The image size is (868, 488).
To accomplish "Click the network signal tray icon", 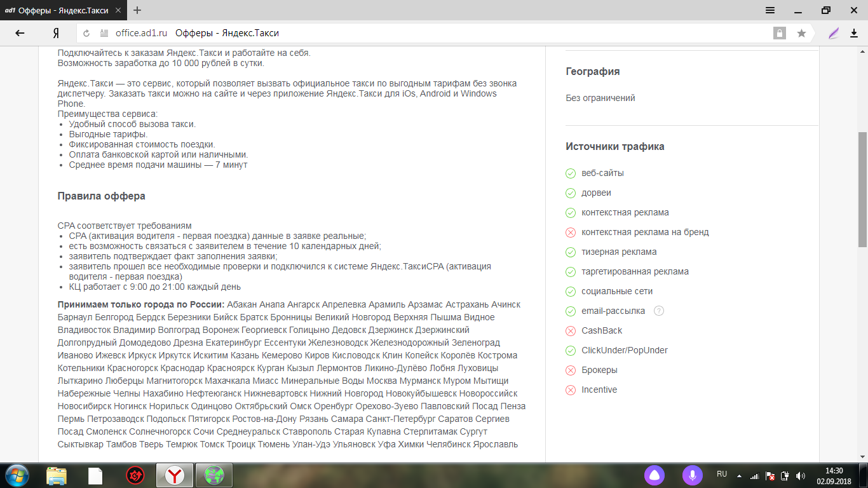I will tap(754, 475).
